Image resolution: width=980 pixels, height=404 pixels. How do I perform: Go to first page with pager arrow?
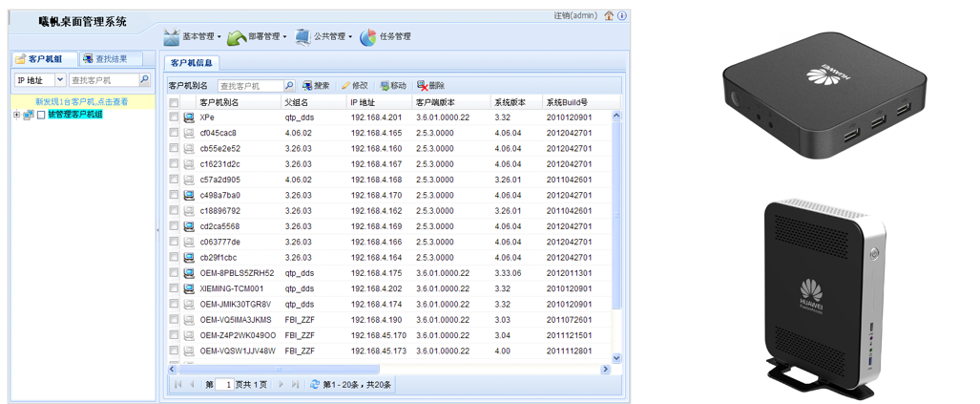178,384
